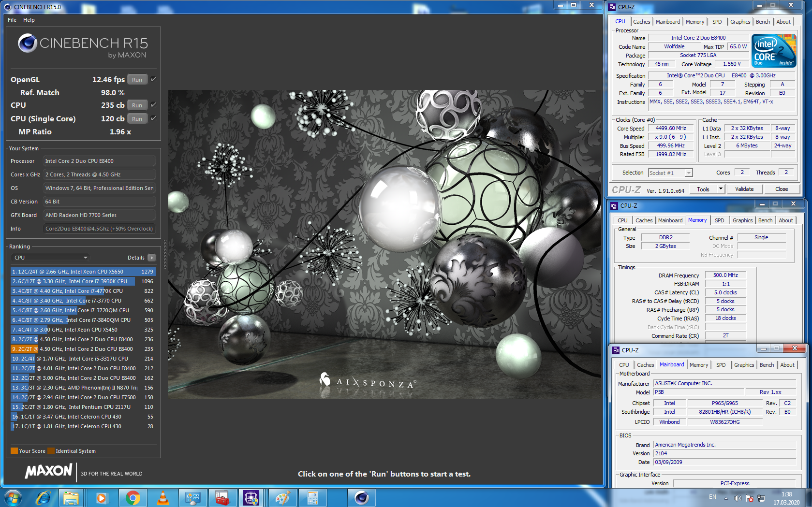Click the Validate button in CPU-Z
The image size is (812, 507).
[x=744, y=189]
